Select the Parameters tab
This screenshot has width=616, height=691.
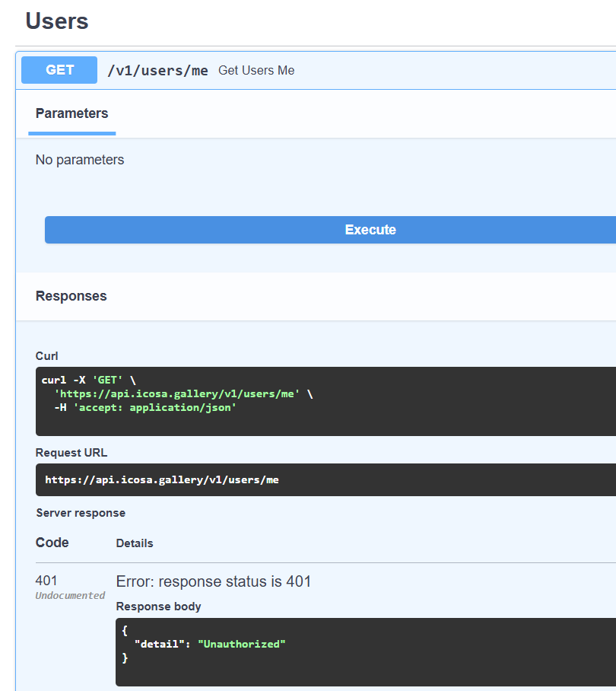point(71,113)
